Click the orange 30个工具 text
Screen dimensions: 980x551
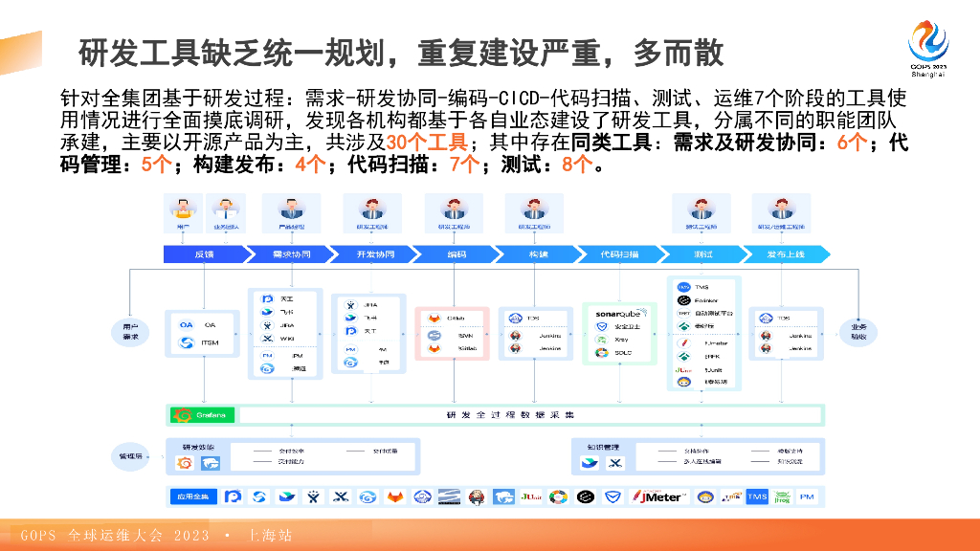(x=427, y=143)
